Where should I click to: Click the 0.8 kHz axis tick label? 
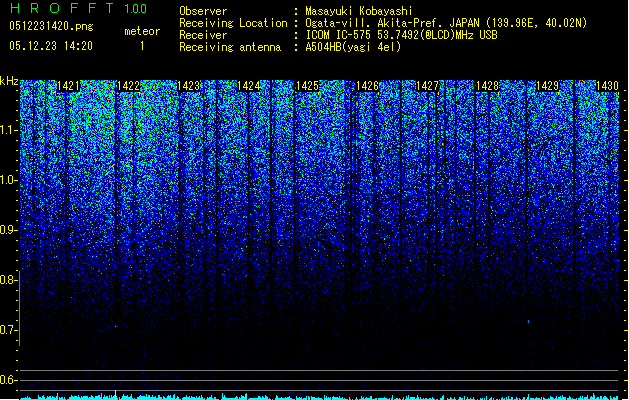point(8,280)
